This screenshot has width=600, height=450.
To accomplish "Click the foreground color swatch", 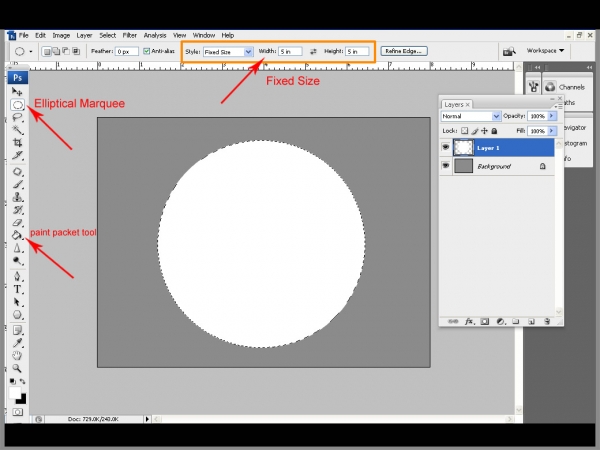I will [15, 392].
